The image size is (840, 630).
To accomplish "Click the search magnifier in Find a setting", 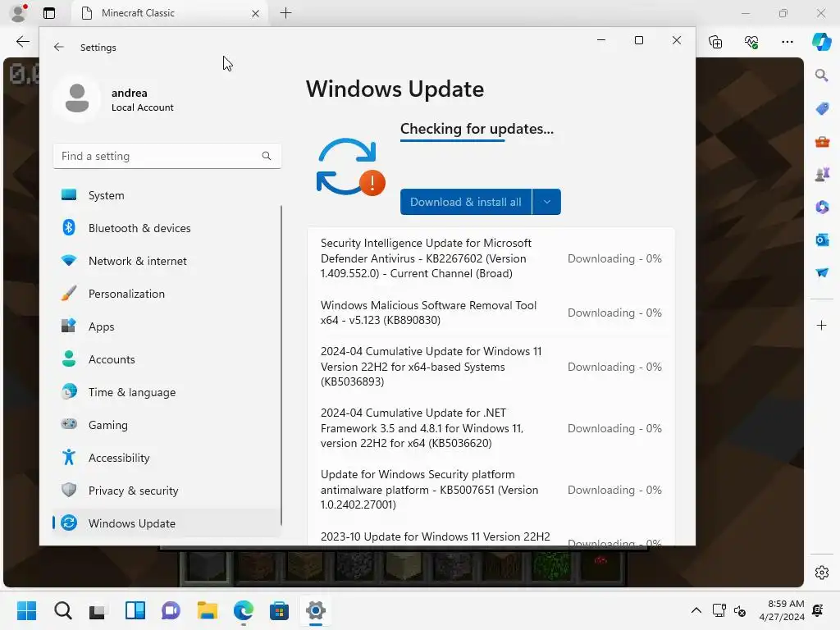I will click(x=267, y=156).
